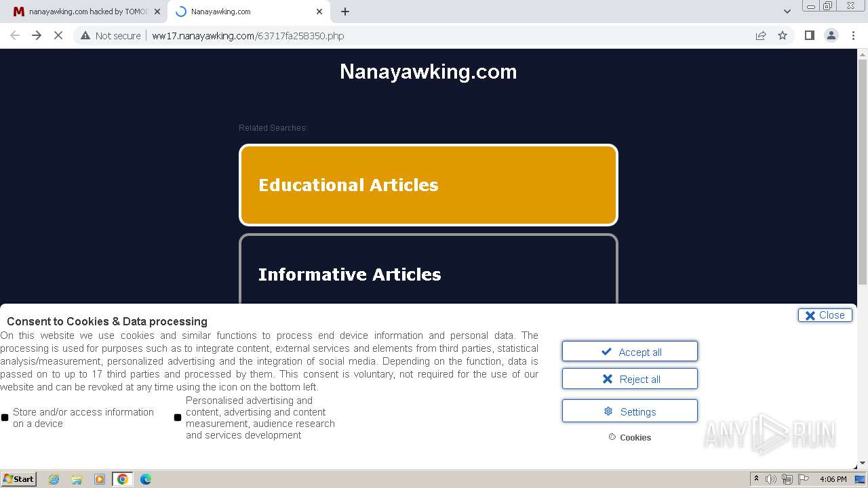Launch Microsoft Edge from taskbar

(x=146, y=479)
